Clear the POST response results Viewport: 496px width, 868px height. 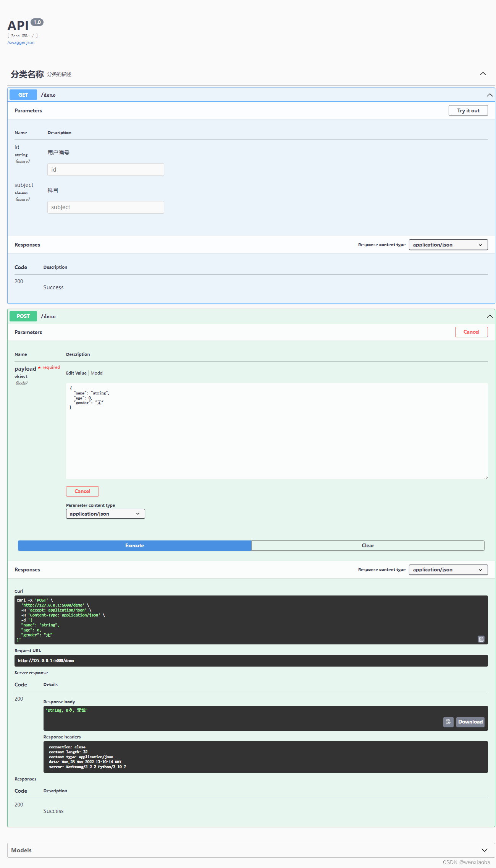click(368, 545)
